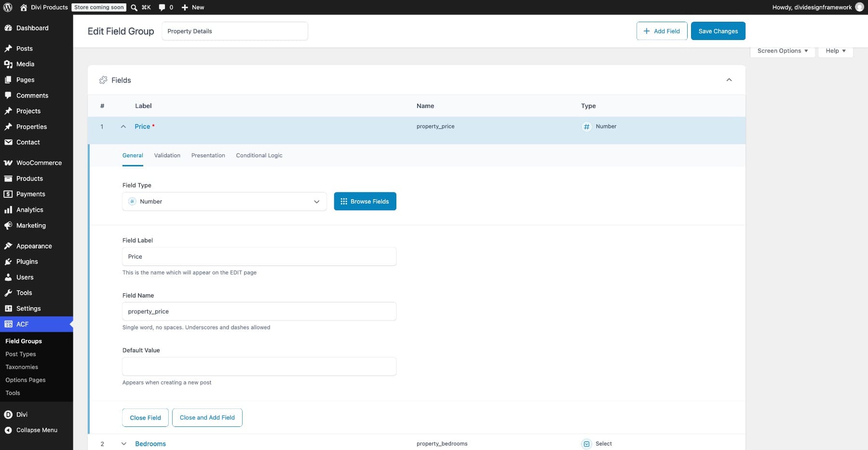Click the Pages icon in sidebar

8,80
